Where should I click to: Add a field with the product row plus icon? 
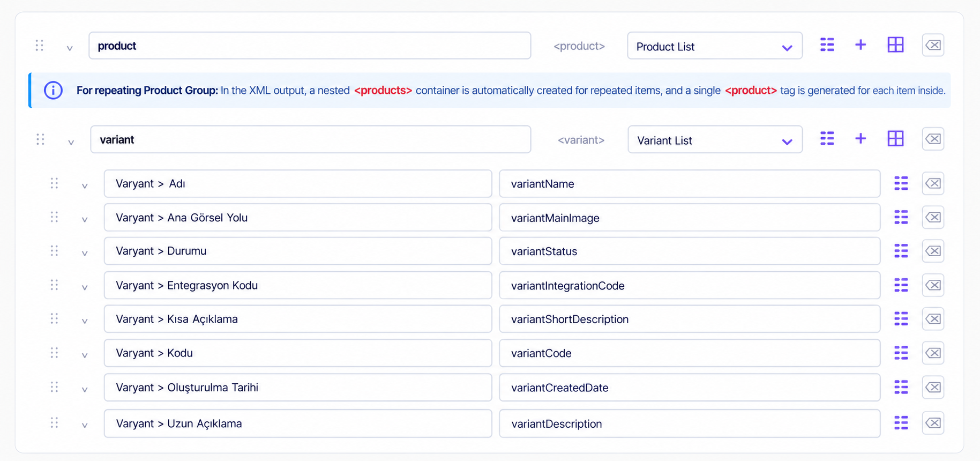861,45
